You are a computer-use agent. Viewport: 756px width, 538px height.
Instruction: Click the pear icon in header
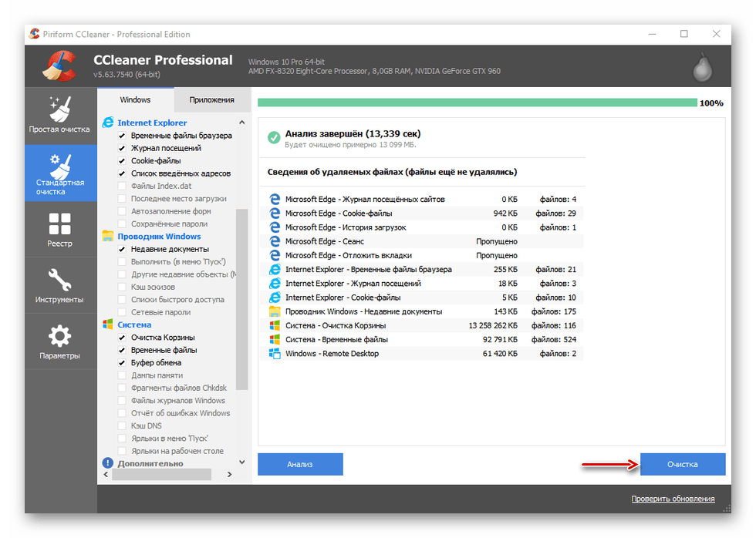[703, 66]
